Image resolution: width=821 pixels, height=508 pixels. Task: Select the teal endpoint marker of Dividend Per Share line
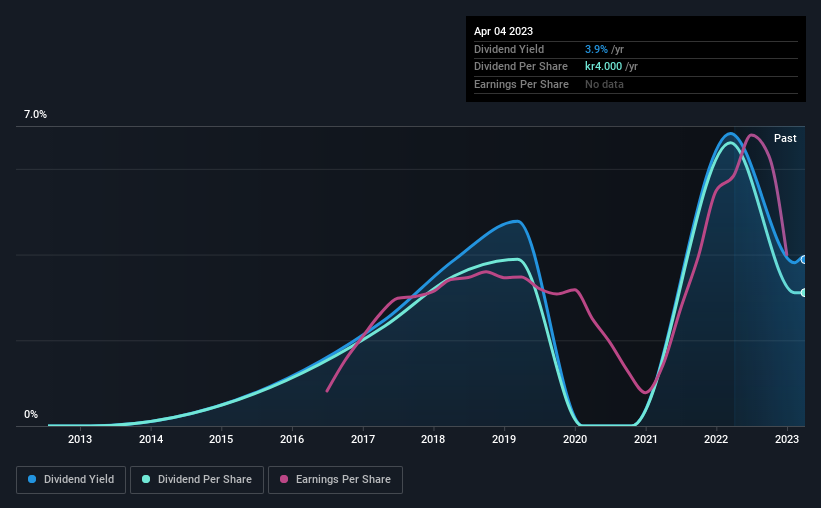(x=804, y=293)
